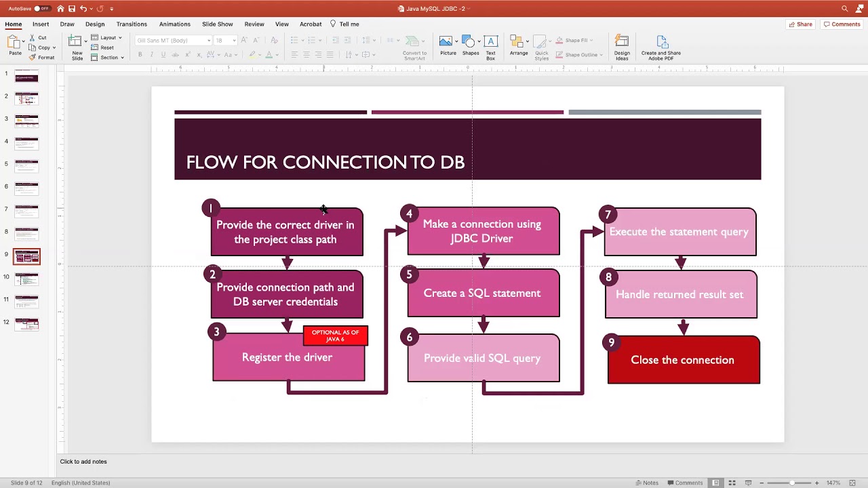The height and width of the screenshot is (488, 868).
Task: Toggle Comments pane in status bar
Action: tap(685, 483)
